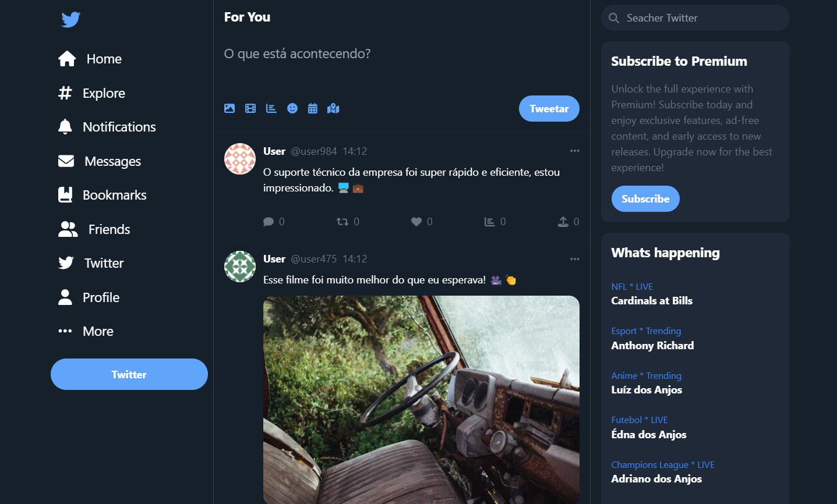
Task: Click the GIF film icon in composer
Action: pyautogui.click(x=250, y=108)
